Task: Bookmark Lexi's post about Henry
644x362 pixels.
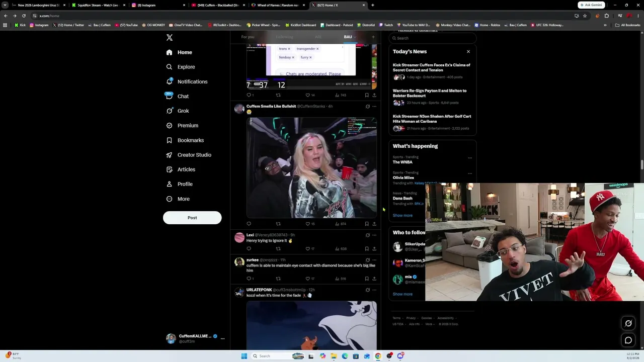Action: coord(367,248)
